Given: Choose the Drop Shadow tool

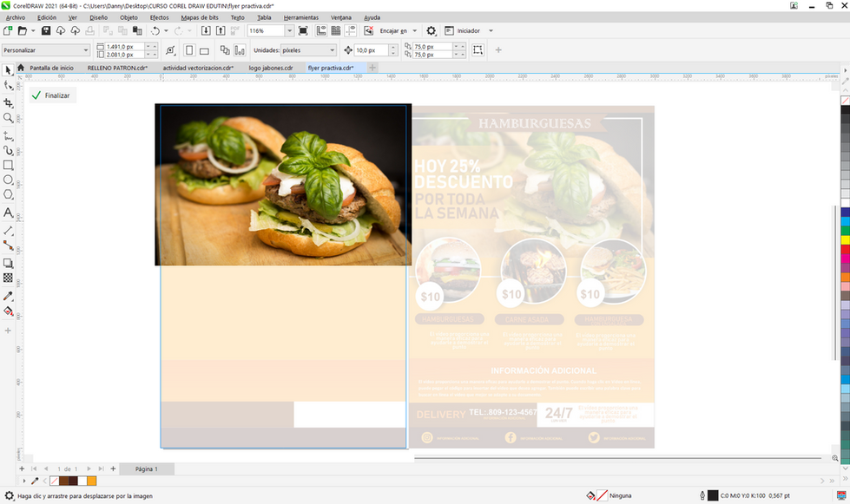Looking at the screenshot, I should (x=8, y=263).
